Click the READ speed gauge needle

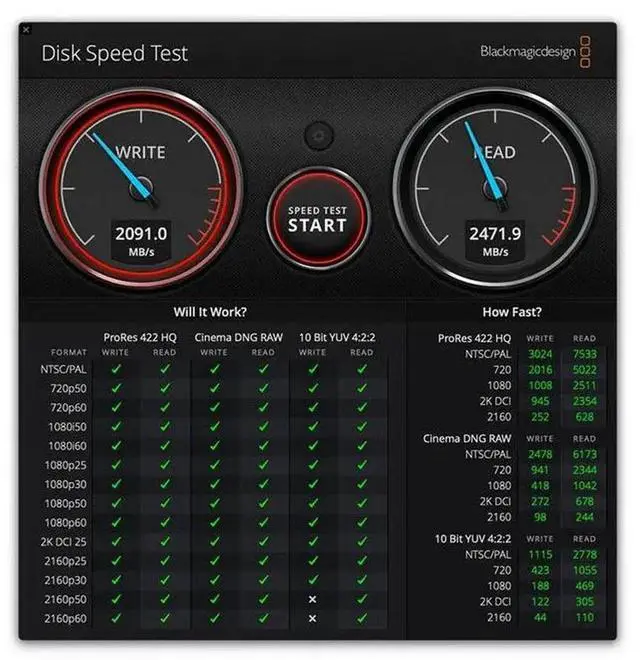[x=485, y=164]
